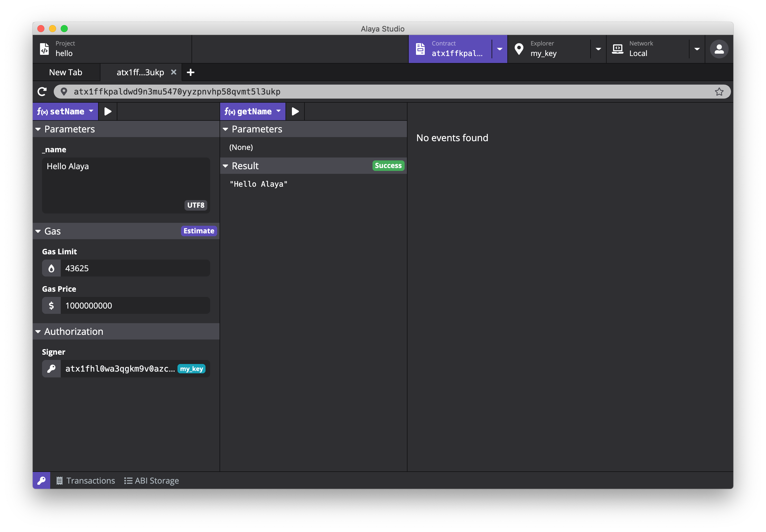Add a new tab with plus icon
Image resolution: width=766 pixels, height=532 pixels.
point(191,72)
